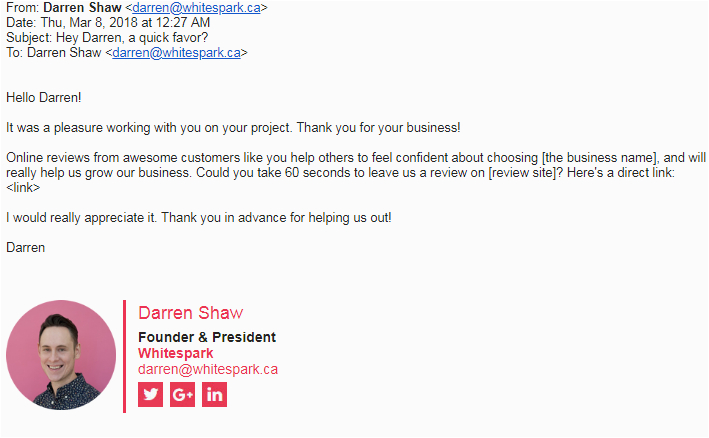This screenshot has height=438, width=709.
Task: Click the "Darren" sign-off above the signature
Action: click(x=26, y=246)
